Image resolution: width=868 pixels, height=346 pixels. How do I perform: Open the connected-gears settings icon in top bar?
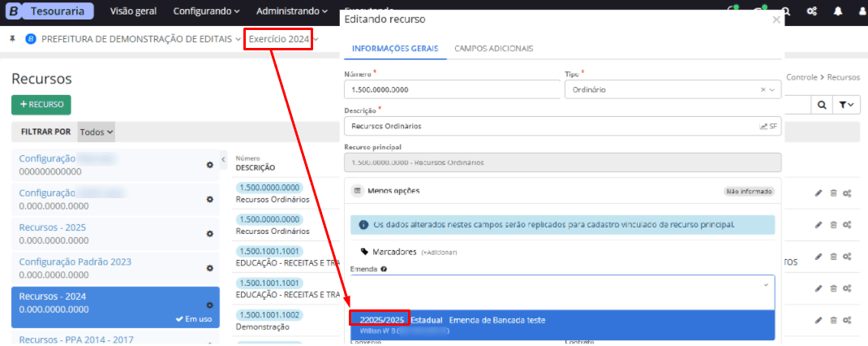pos(813,11)
